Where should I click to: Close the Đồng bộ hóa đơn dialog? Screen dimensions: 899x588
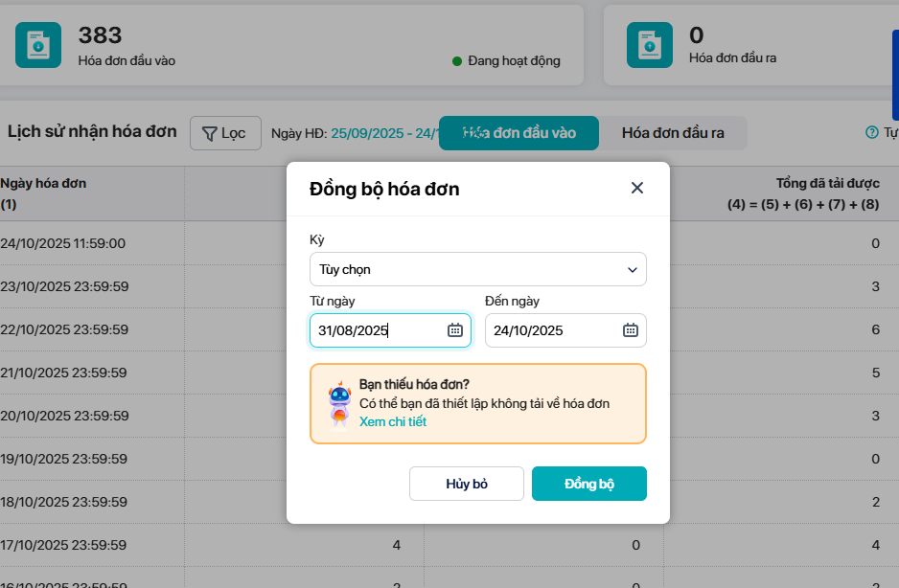637,188
